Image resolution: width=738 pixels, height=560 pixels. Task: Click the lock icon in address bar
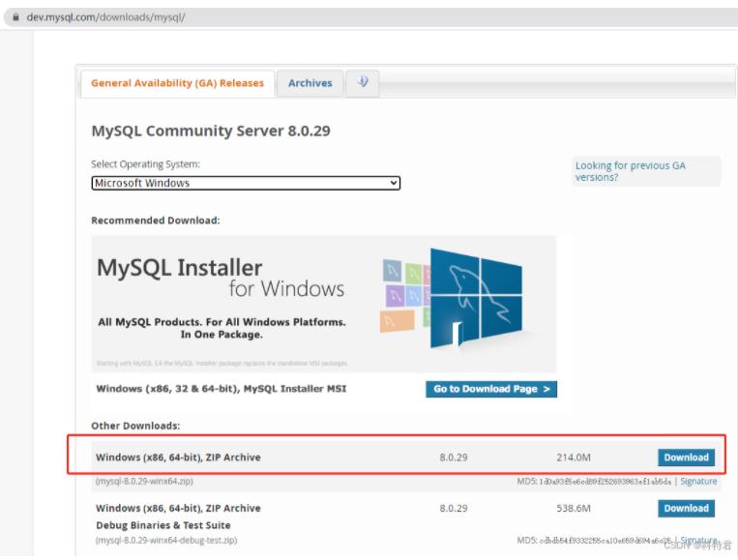[16, 17]
